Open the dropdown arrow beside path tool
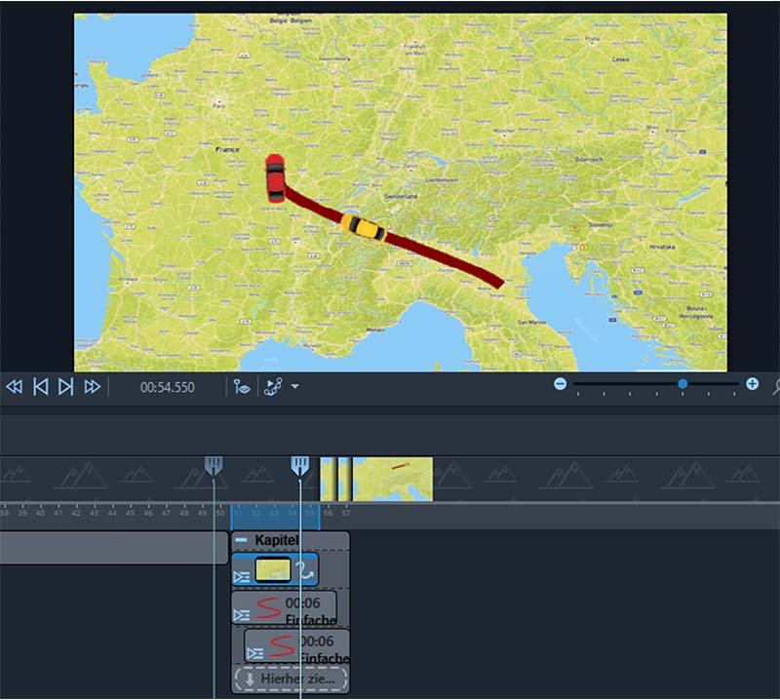Viewport: 780px width, 700px height. (x=294, y=387)
